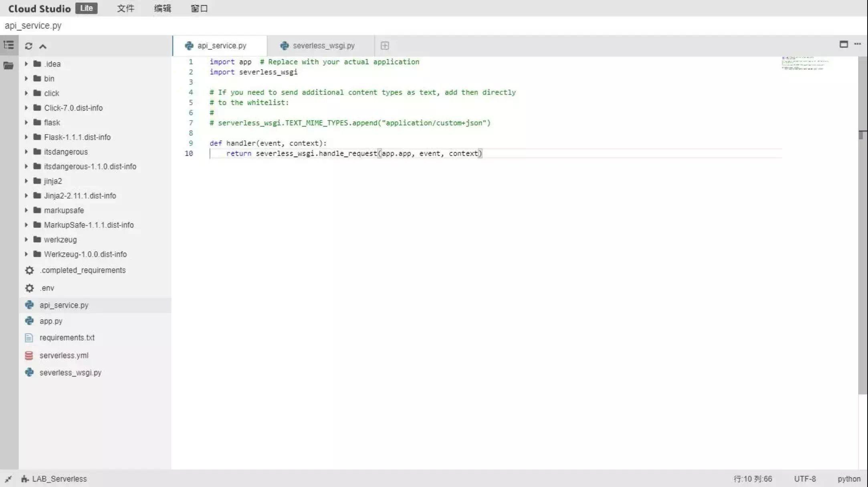Screen dimensions: 868x487
Task: Click the line and column indicator 行:10 列:66
Action: tap(753, 479)
